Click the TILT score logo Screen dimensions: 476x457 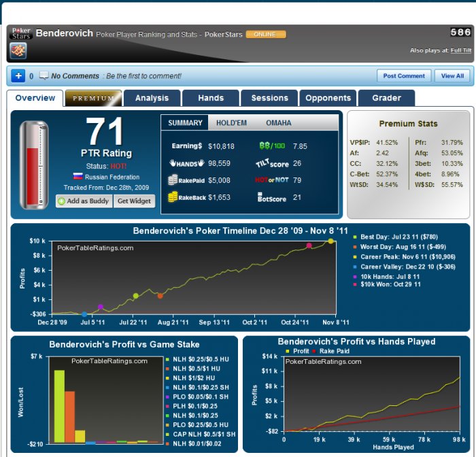pyautogui.click(x=272, y=163)
